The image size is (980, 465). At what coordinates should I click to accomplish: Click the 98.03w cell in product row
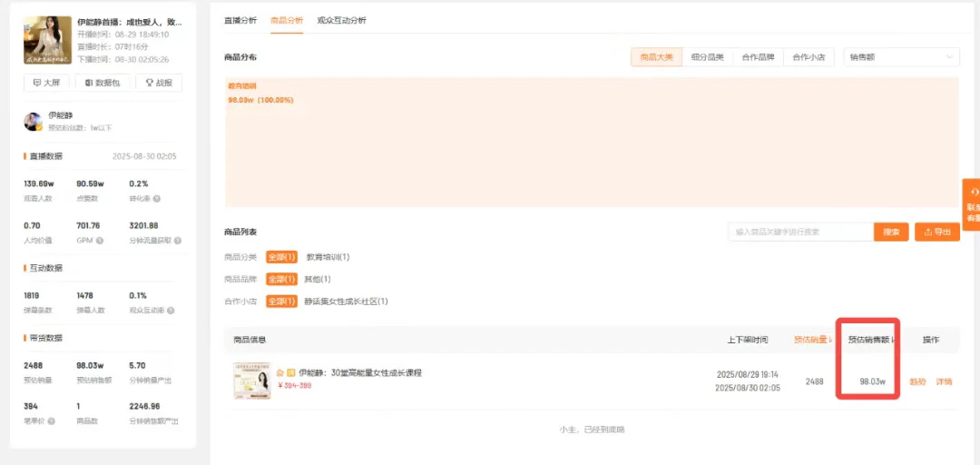[x=873, y=381]
